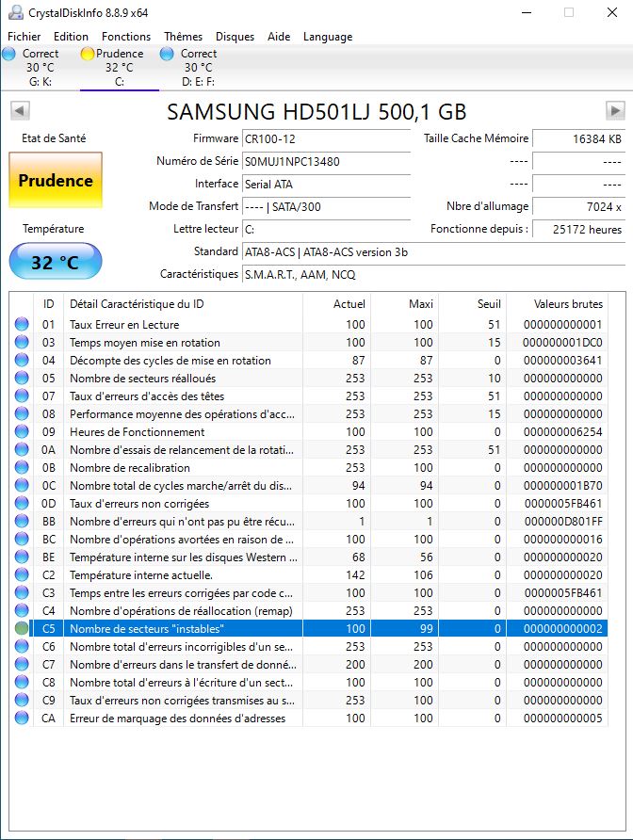Click the Nbre d'allumage value 7024 x
Image resolution: width=633 pixels, height=840 pixels.
[579, 207]
